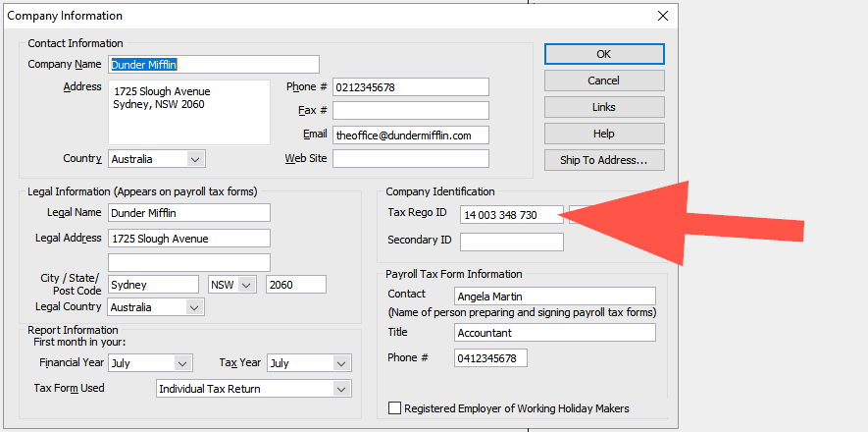Click the Cancel button
This screenshot has height=432, width=868.
[x=604, y=81]
